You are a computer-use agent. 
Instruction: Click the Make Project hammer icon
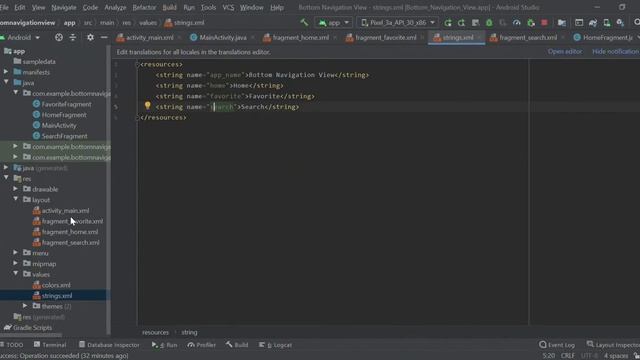point(304,22)
